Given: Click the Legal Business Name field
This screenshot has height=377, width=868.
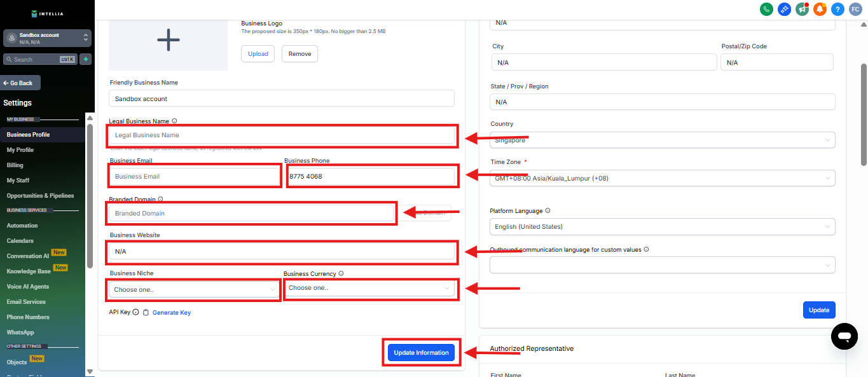Looking at the screenshot, I should click(282, 135).
